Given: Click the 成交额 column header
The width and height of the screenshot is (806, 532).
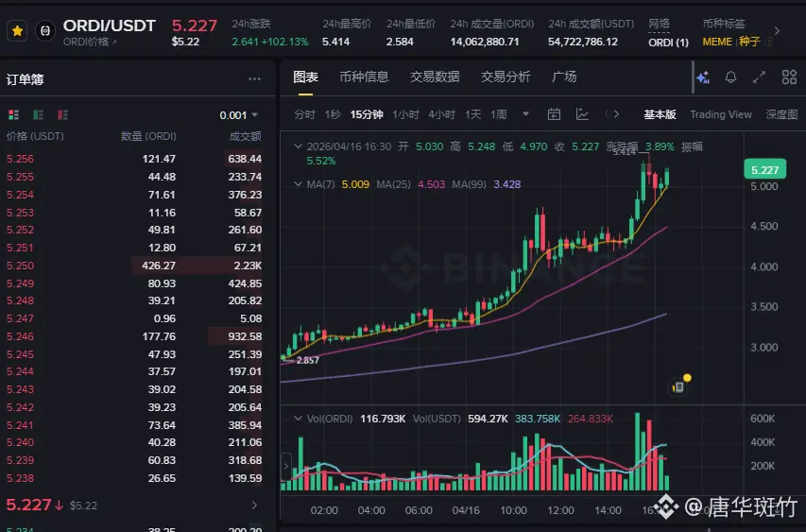Looking at the screenshot, I should (x=245, y=136).
